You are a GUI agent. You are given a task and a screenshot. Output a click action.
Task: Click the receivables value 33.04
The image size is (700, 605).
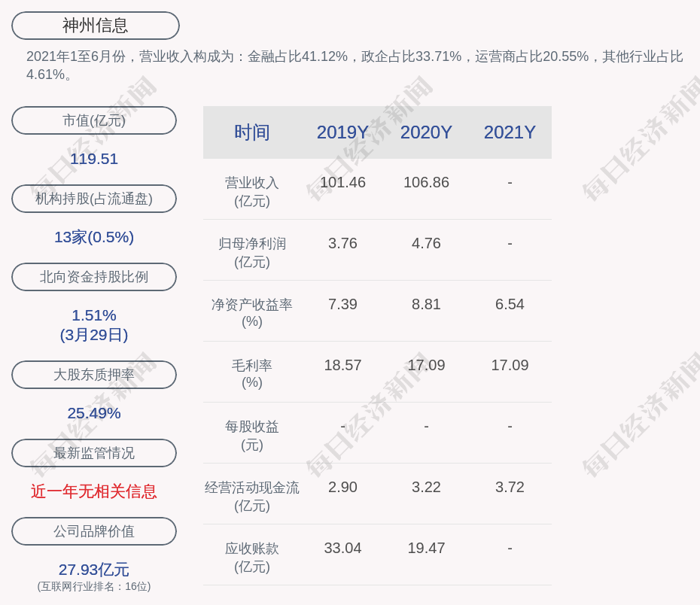[x=342, y=549]
